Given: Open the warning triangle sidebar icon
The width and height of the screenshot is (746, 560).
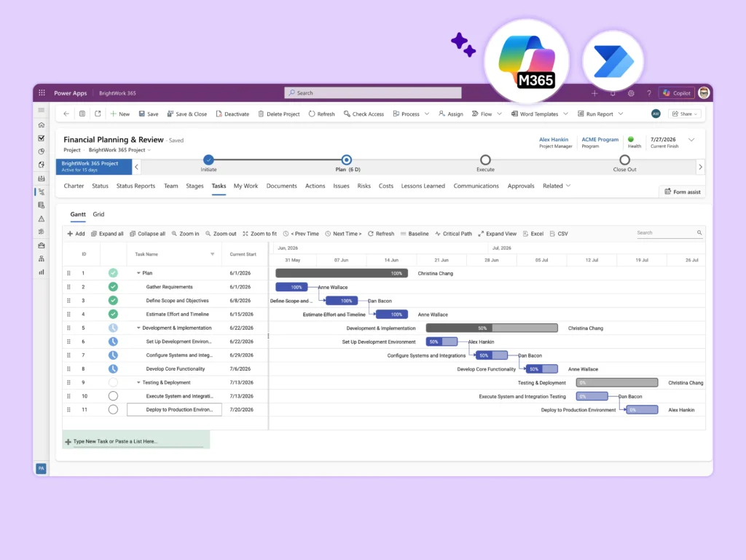Looking at the screenshot, I should click(42, 218).
